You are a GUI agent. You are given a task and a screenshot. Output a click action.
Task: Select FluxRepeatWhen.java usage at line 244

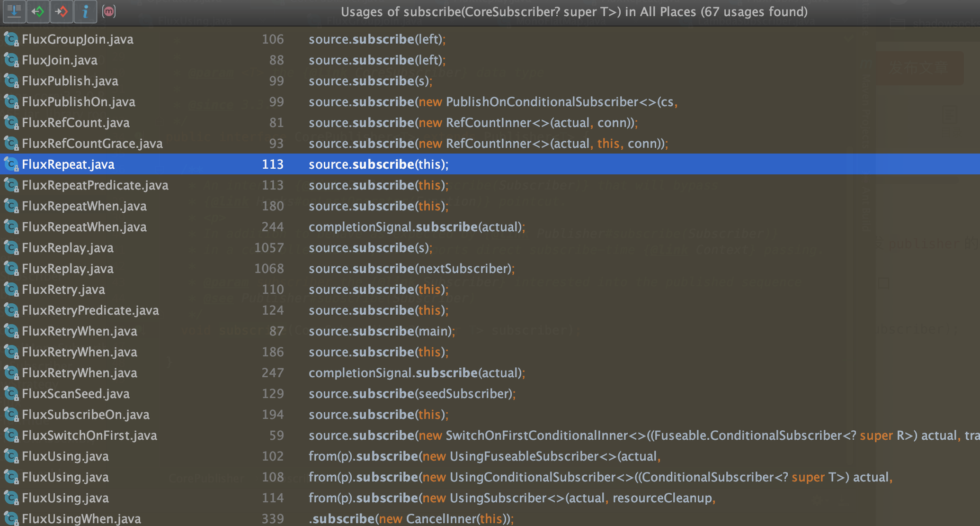tap(490, 227)
